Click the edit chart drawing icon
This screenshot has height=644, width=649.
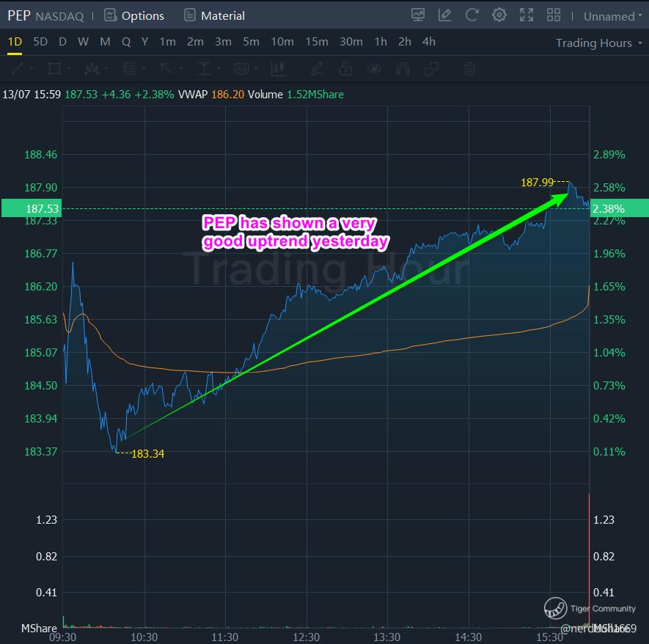click(444, 15)
